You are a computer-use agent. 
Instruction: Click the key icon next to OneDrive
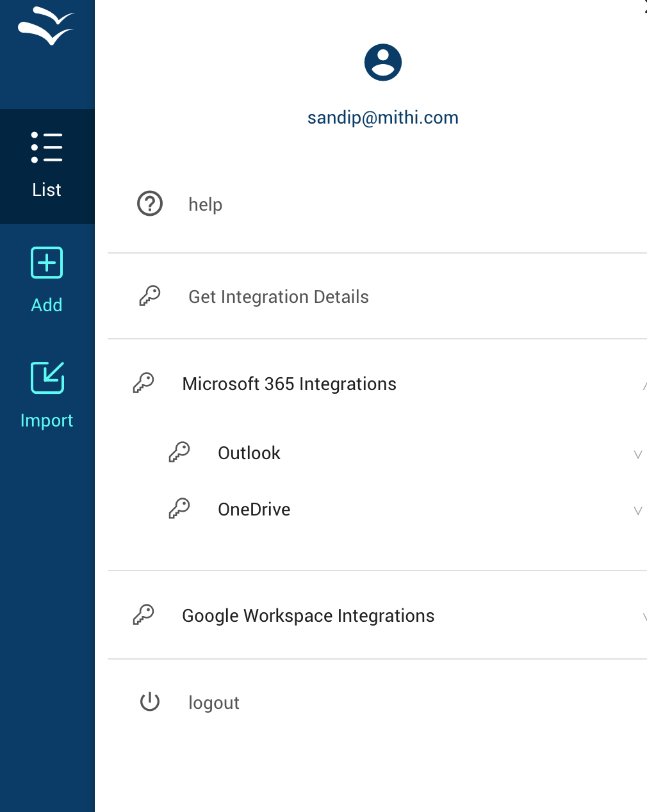179,508
